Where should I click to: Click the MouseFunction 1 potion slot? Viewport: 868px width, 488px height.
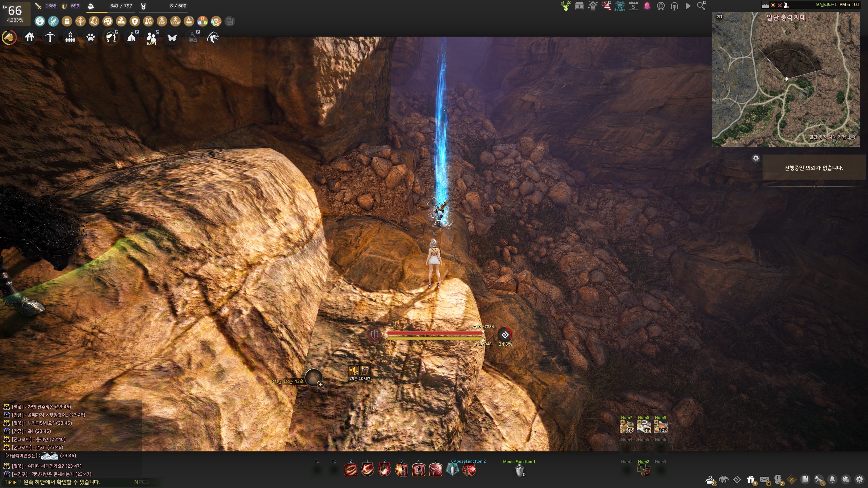[519, 470]
